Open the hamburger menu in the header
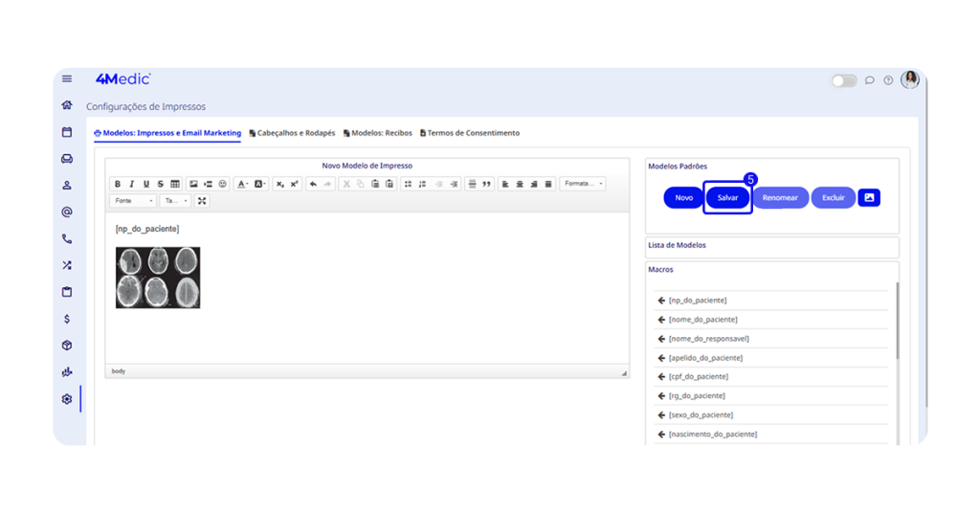This screenshot has height=514, width=980. (x=67, y=79)
